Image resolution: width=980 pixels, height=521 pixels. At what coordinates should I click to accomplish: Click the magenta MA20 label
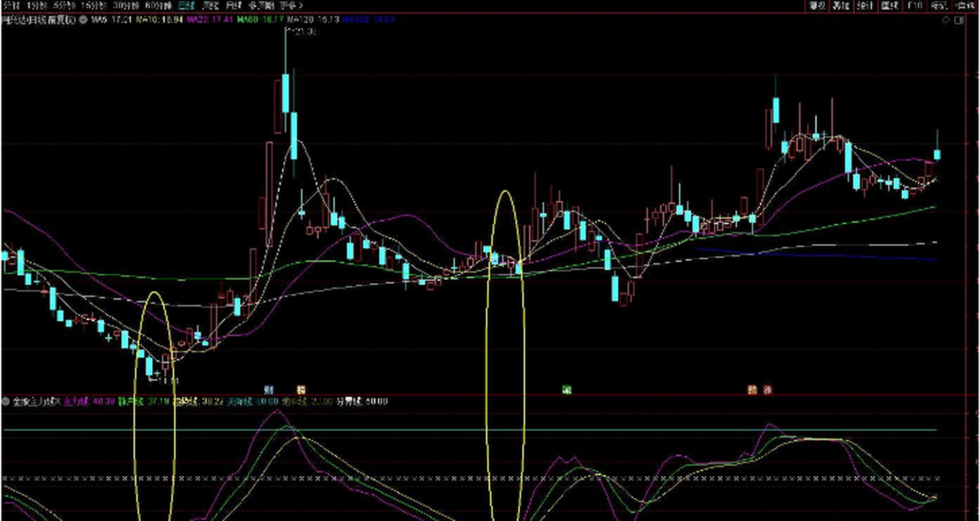pyautogui.click(x=210, y=20)
